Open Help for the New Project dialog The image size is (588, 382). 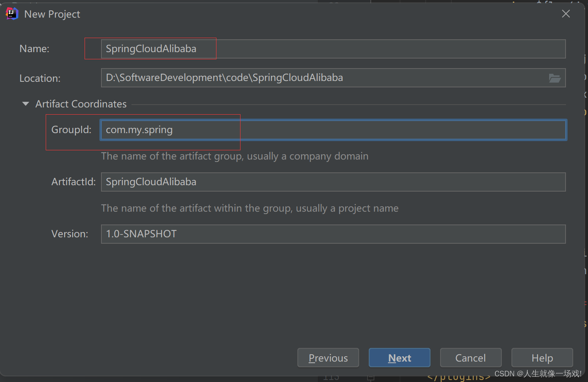[x=542, y=358]
